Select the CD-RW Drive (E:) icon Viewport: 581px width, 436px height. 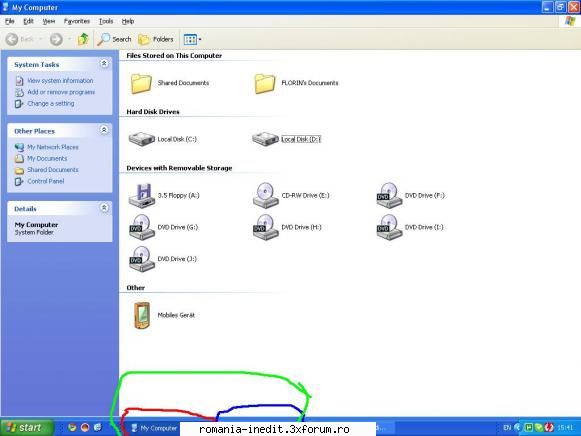(x=265, y=195)
